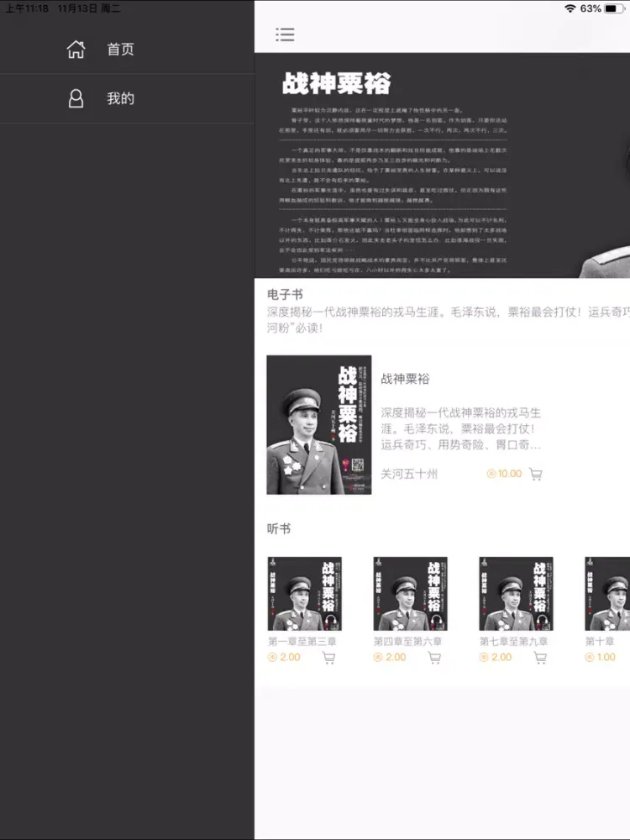
Task: Add 第七章至第九章 audiobook to cart
Action: click(540, 658)
